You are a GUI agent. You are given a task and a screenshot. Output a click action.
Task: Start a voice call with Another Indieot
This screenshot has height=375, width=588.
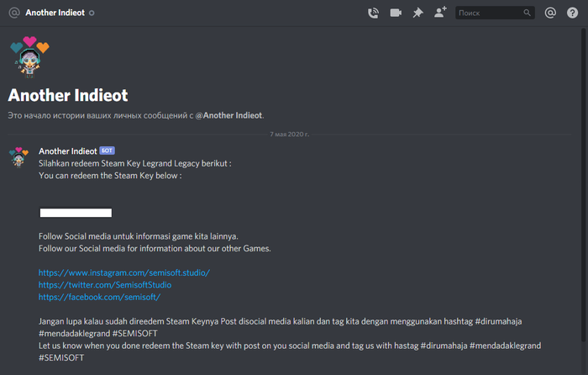[x=374, y=13]
